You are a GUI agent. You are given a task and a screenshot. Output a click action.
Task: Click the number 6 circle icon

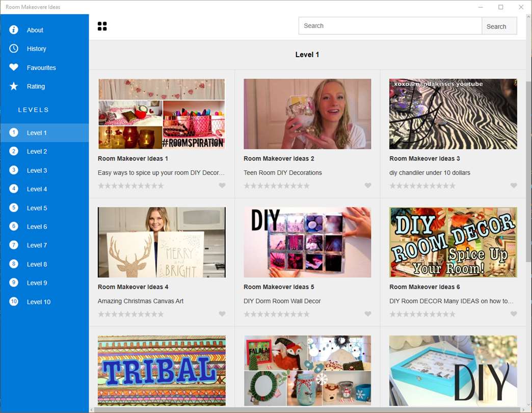click(14, 226)
